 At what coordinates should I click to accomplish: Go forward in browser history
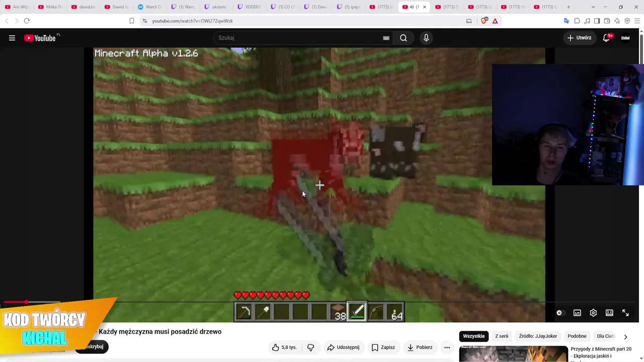pos(16,21)
